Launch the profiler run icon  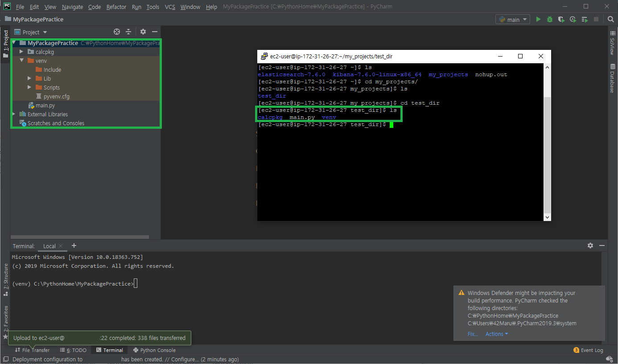(x=573, y=20)
